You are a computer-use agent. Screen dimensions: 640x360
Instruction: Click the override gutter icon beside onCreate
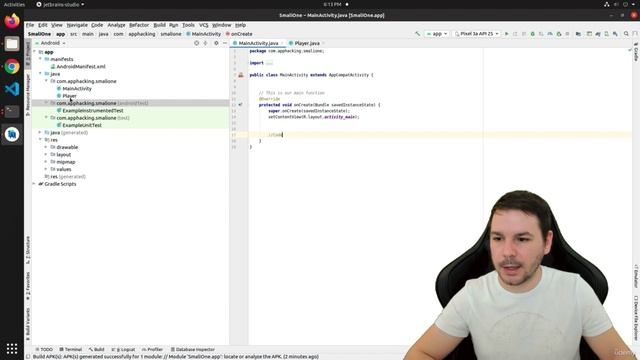240,105
